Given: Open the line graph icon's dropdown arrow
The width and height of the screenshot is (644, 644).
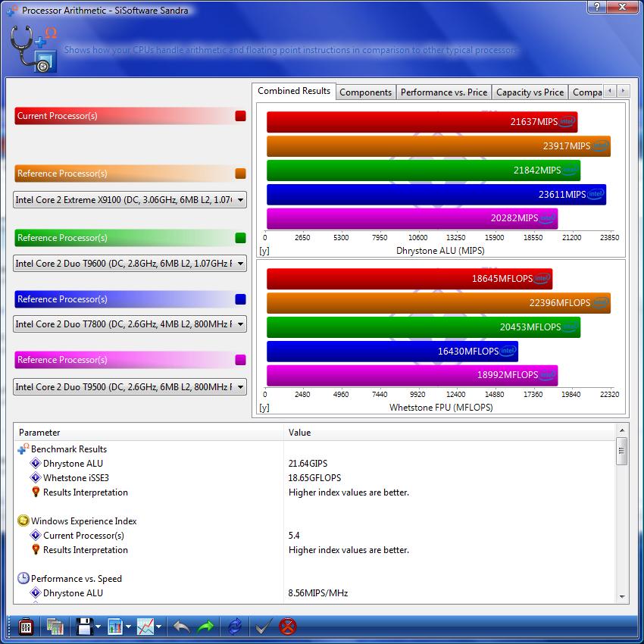Looking at the screenshot, I should (x=158, y=627).
